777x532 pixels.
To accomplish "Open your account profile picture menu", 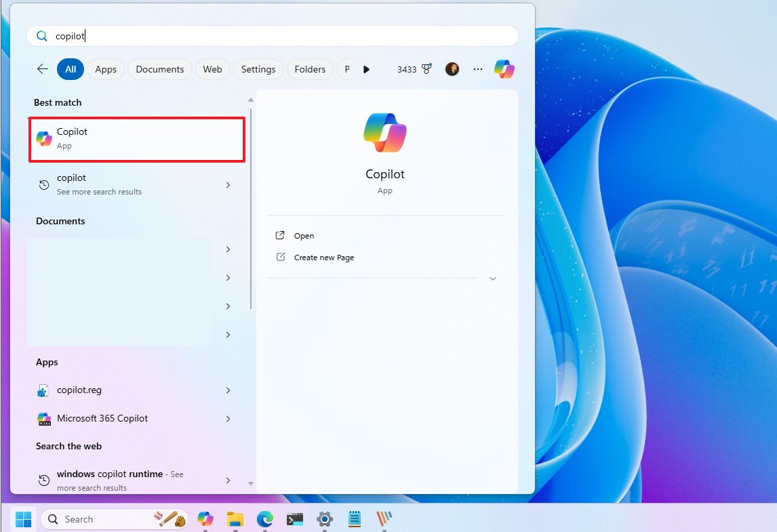I will point(452,68).
